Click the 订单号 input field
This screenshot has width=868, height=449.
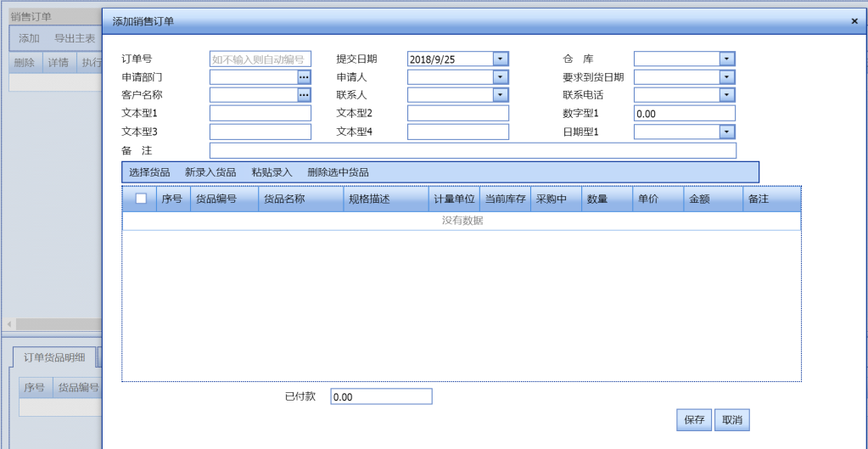pos(260,59)
